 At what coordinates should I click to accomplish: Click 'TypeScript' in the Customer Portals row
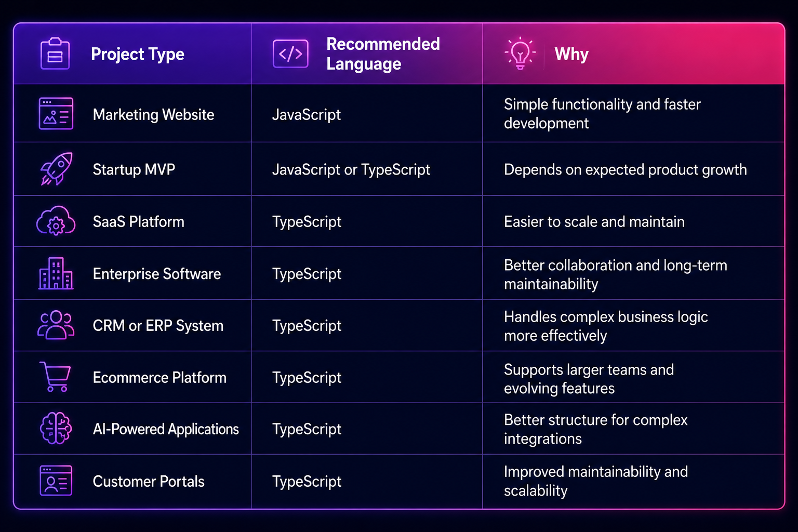pos(307,482)
